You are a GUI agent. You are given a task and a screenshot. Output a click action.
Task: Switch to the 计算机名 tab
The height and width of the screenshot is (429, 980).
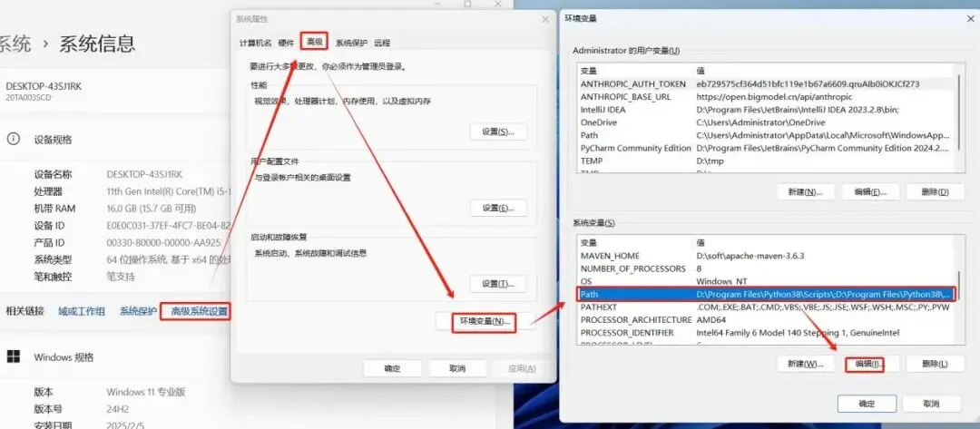click(255, 44)
